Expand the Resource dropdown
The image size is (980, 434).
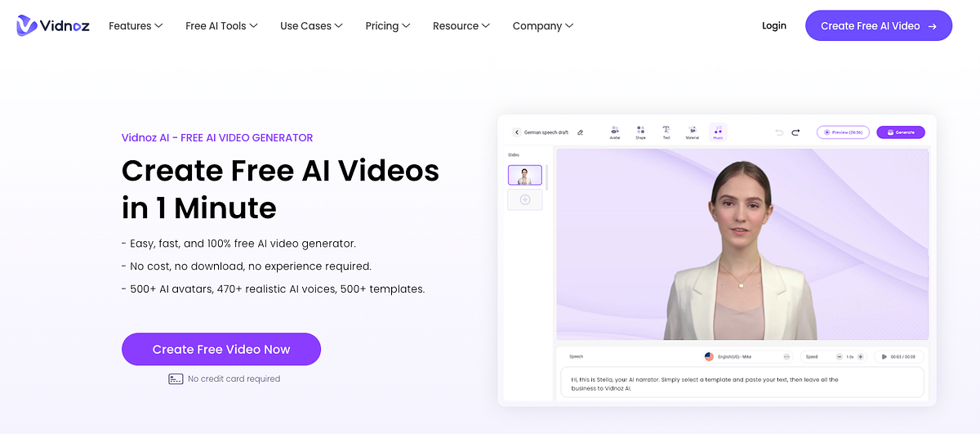pos(461,25)
